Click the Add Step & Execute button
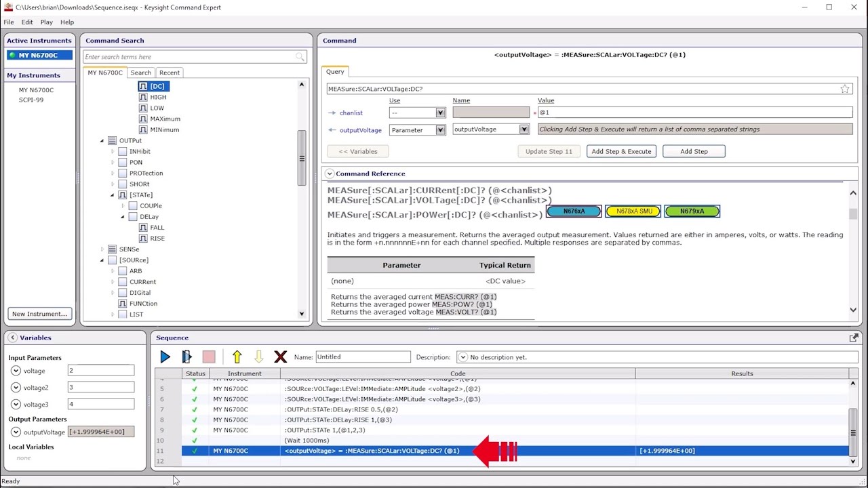This screenshot has height=488, width=868. [621, 151]
